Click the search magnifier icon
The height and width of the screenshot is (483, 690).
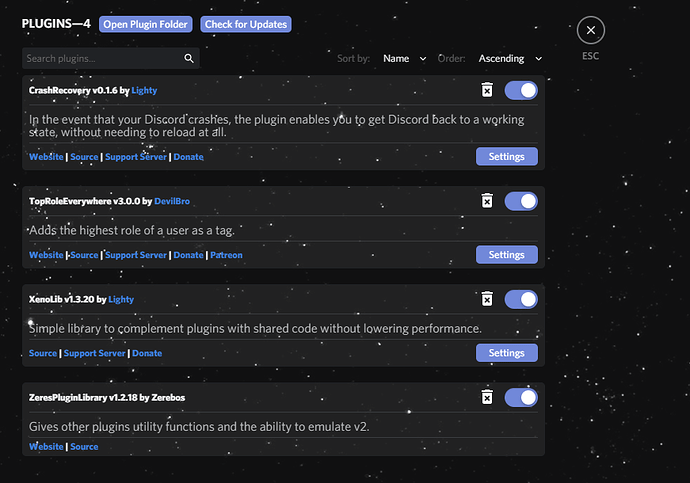pyautogui.click(x=189, y=59)
